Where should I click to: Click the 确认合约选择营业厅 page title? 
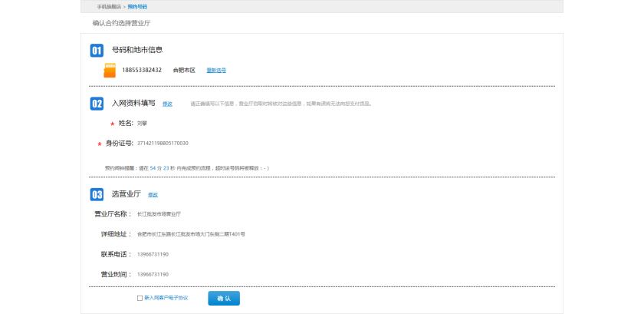pos(122,24)
